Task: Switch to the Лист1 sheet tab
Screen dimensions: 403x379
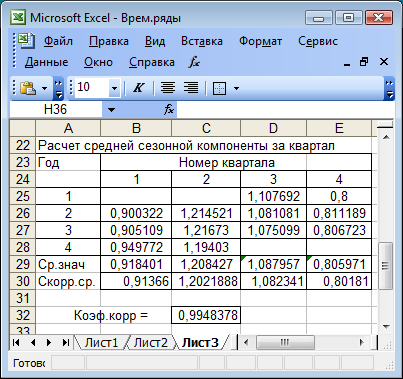Action: pos(101,342)
